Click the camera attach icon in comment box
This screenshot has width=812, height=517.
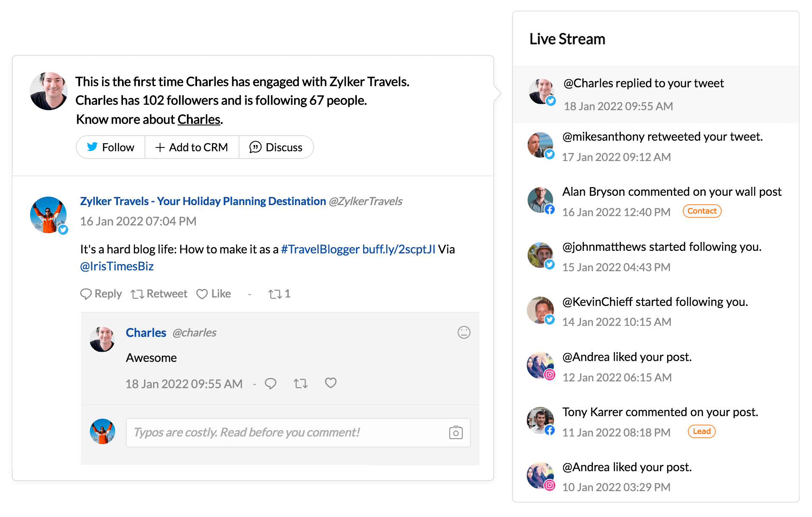pos(456,432)
